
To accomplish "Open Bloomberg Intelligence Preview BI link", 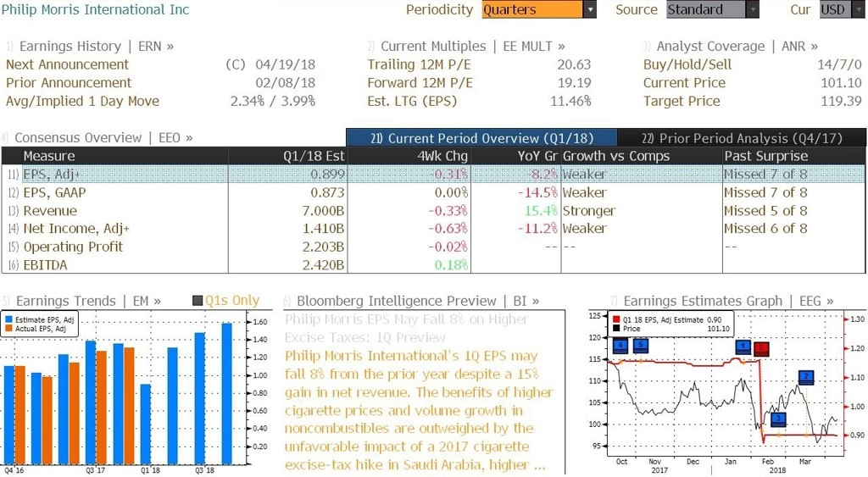I will coord(418,301).
